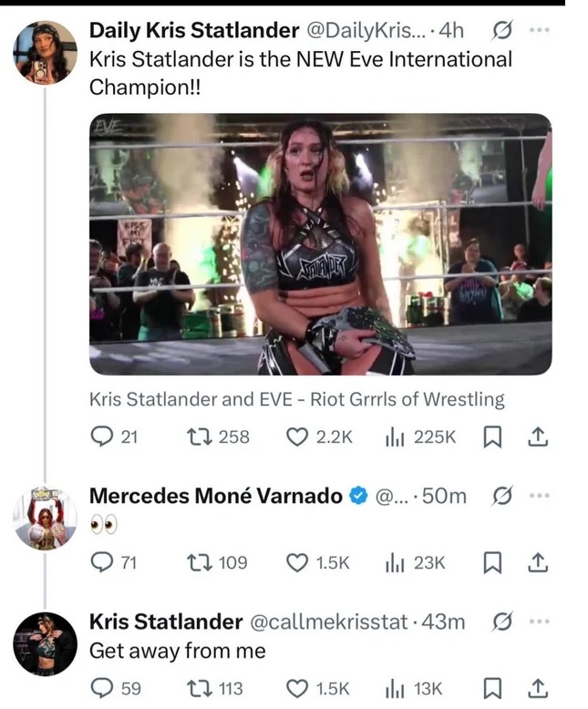Reply to Mercedes Moné Varnado's comment
Viewport: 588px width, 709px height.
[x=101, y=563]
